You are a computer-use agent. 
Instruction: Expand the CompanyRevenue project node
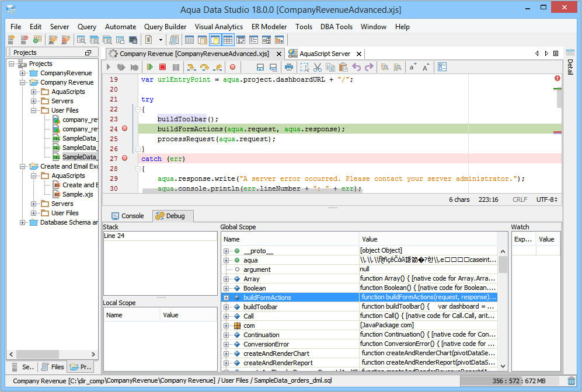click(23, 73)
